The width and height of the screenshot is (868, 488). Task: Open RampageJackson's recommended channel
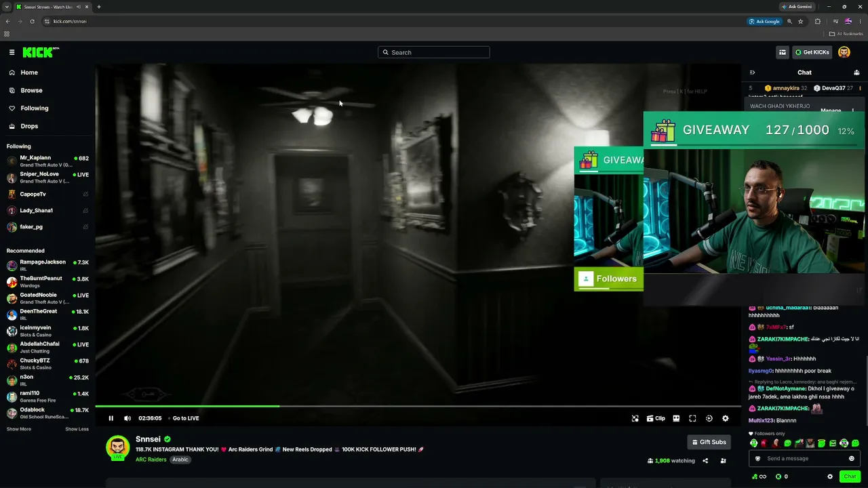pyautogui.click(x=47, y=265)
